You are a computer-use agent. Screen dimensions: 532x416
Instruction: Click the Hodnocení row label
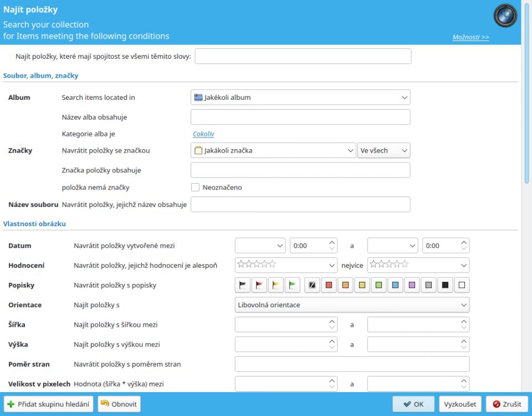click(x=27, y=265)
